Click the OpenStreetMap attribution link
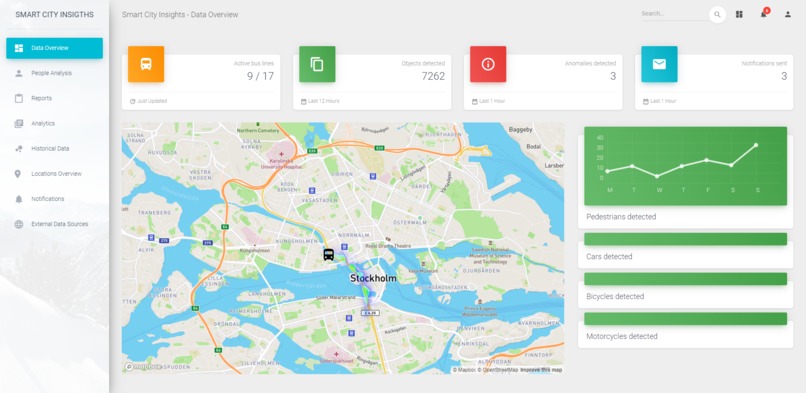This screenshot has width=806, height=393. [x=498, y=370]
